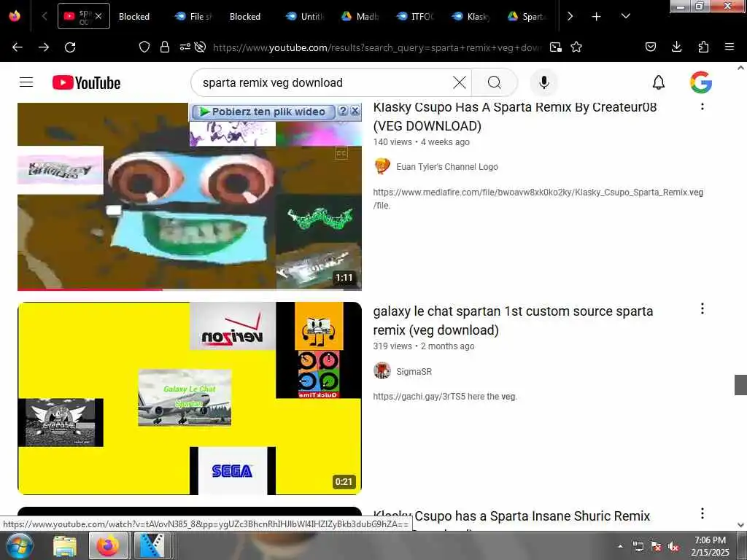Click the YouTube logo
This screenshot has height=560, width=747.
(86, 82)
